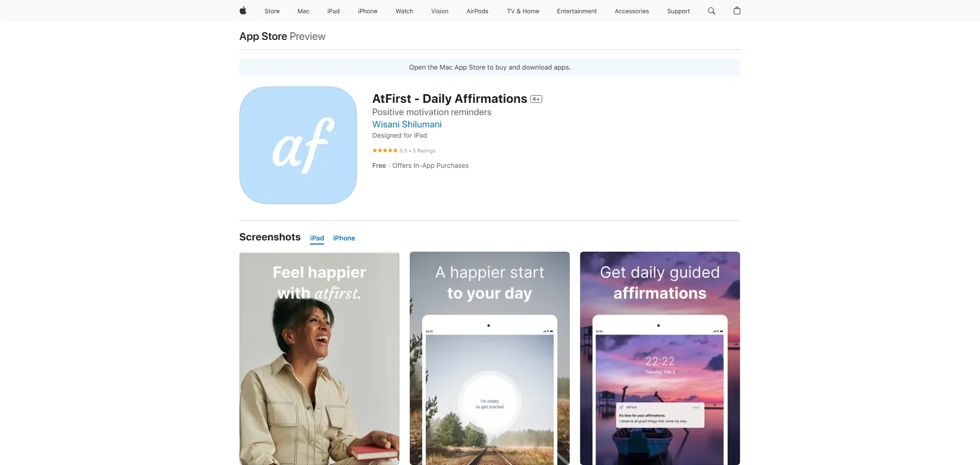Open the TV & Home menu
Image resolution: width=980 pixels, height=465 pixels.
[x=523, y=11]
